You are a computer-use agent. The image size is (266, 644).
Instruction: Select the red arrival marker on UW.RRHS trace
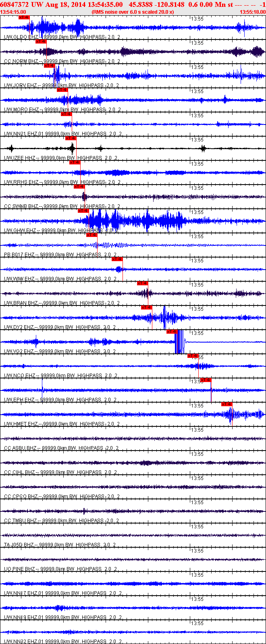[x=75, y=162]
